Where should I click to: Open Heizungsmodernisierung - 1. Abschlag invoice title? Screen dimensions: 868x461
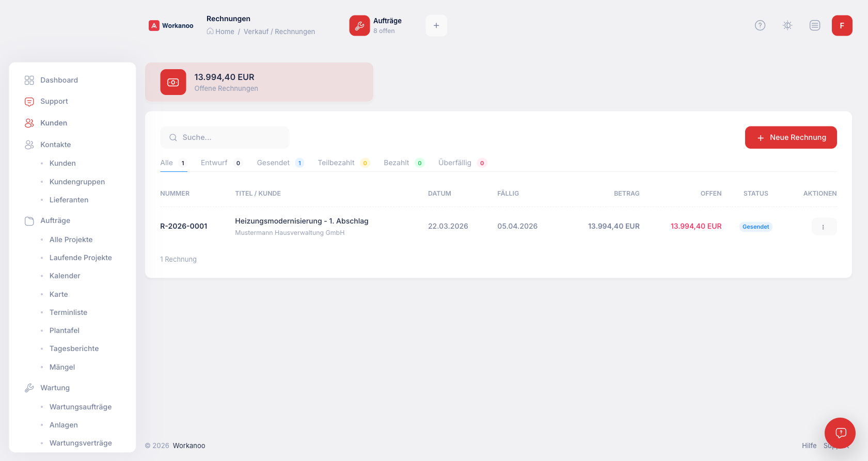click(x=302, y=221)
